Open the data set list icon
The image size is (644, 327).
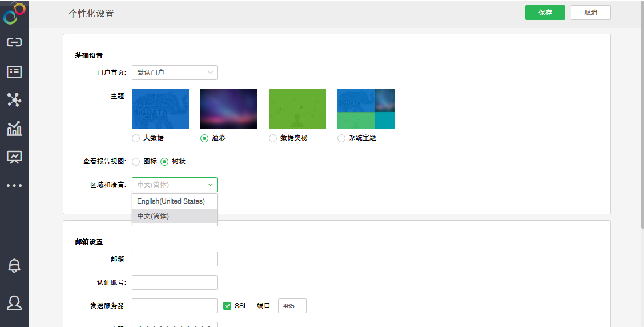pos(14,71)
